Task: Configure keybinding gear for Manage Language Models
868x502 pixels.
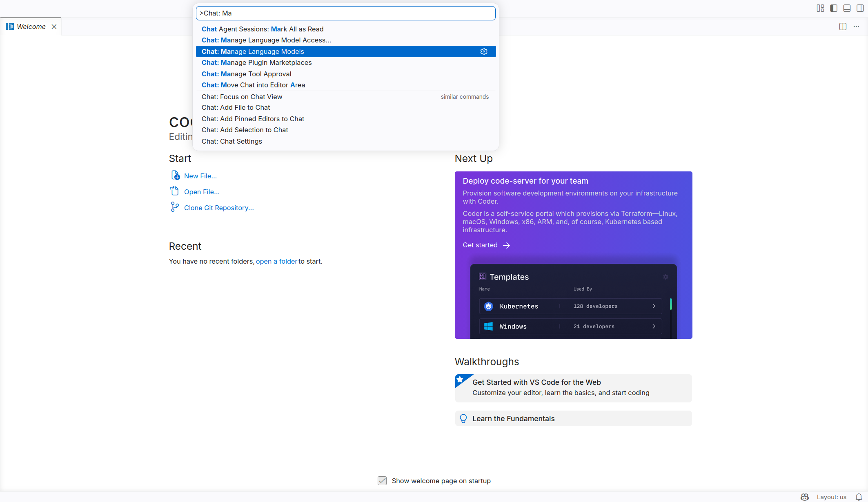Action: [x=484, y=51]
